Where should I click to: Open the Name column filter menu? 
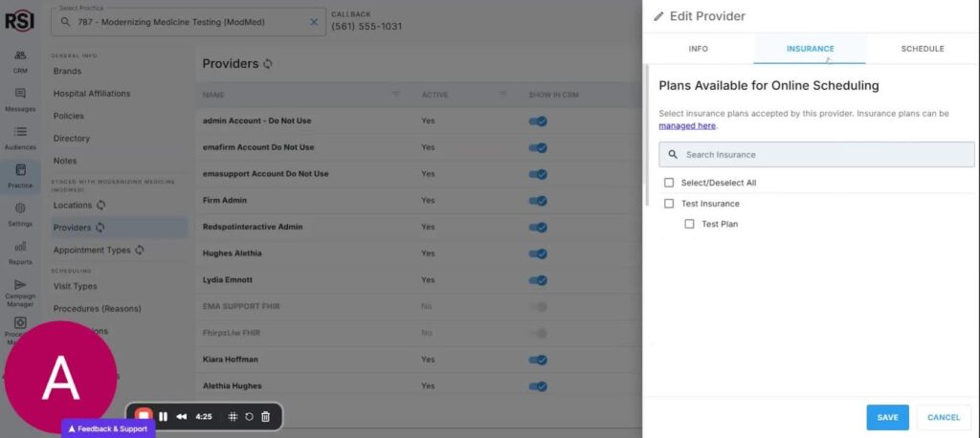tap(396, 95)
